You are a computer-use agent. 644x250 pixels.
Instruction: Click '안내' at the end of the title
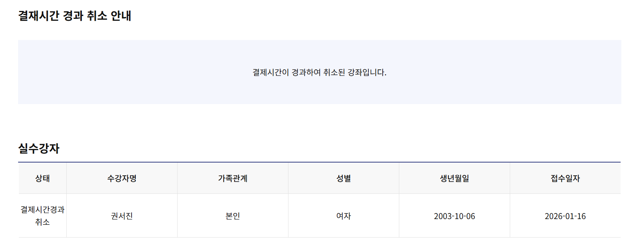pyautogui.click(x=121, y=16)
